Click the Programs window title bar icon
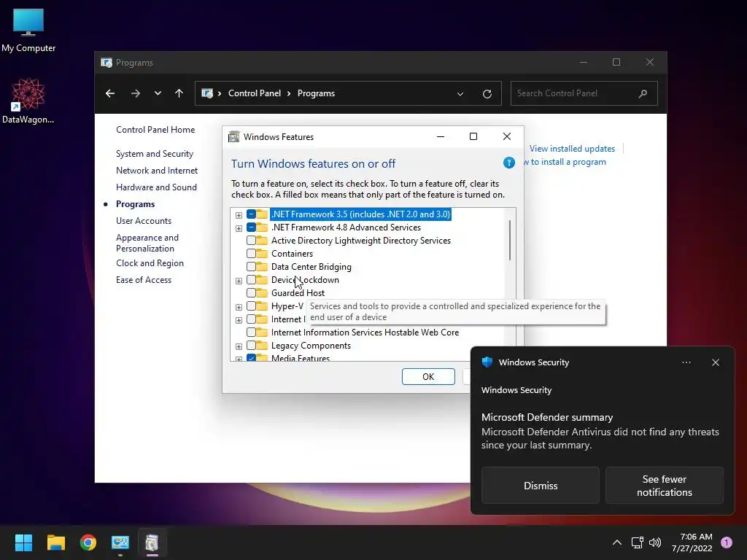747x560 pixels. click(x=107, y=63)
